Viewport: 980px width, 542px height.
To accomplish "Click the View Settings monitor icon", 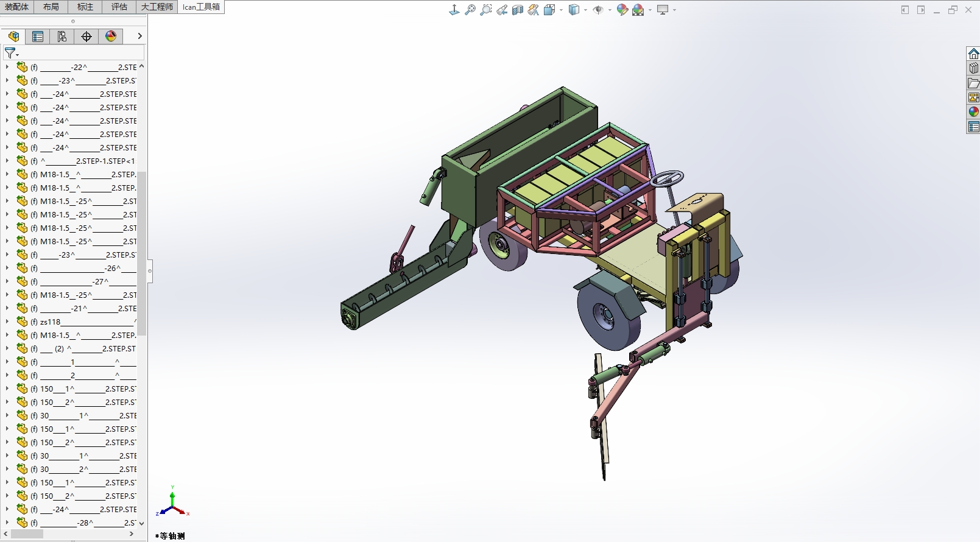I will [663, 10].
